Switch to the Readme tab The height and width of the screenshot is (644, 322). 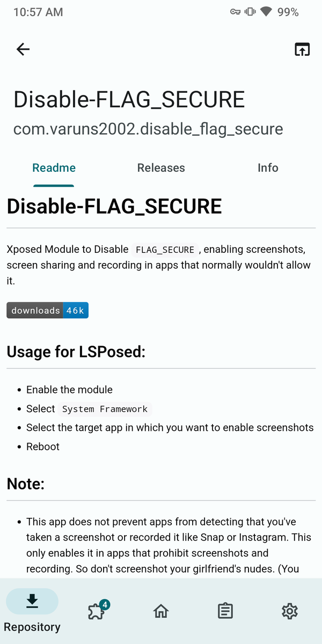coord(54,168)
